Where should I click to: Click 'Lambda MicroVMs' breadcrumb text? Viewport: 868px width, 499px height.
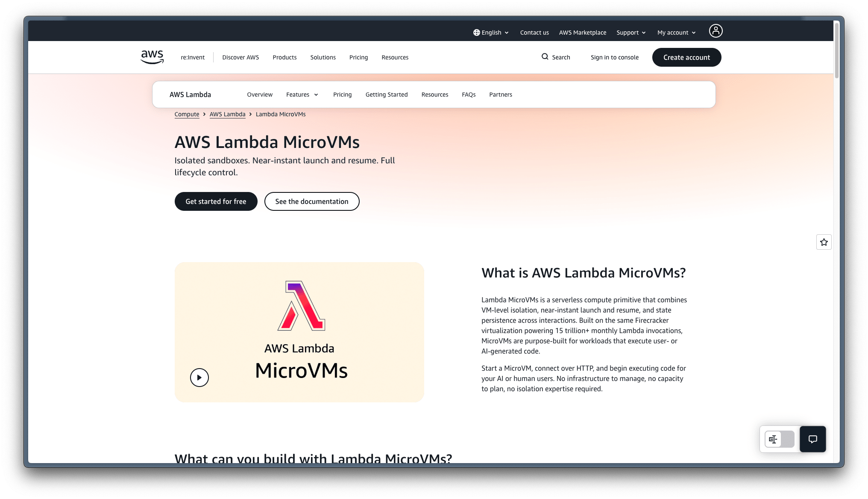281,114
